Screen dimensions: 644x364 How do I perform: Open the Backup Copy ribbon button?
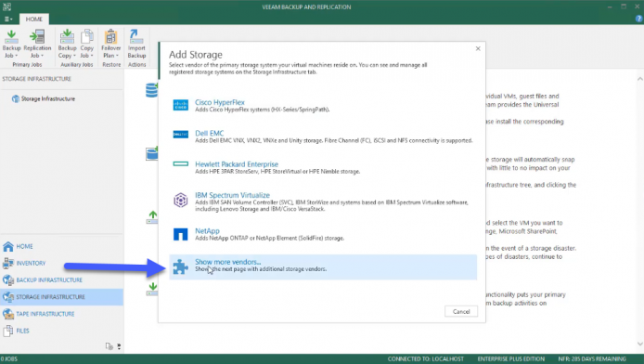[67, 44]
